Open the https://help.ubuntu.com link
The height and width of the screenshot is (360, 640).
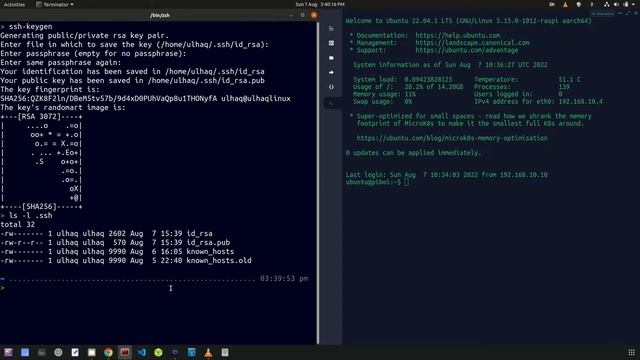click(458, 36)
